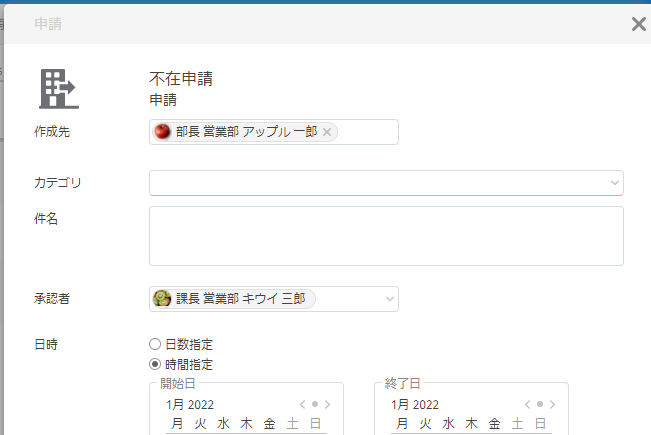
Task: Close the 申請 dialog with the X
Action: coord(639,24)
